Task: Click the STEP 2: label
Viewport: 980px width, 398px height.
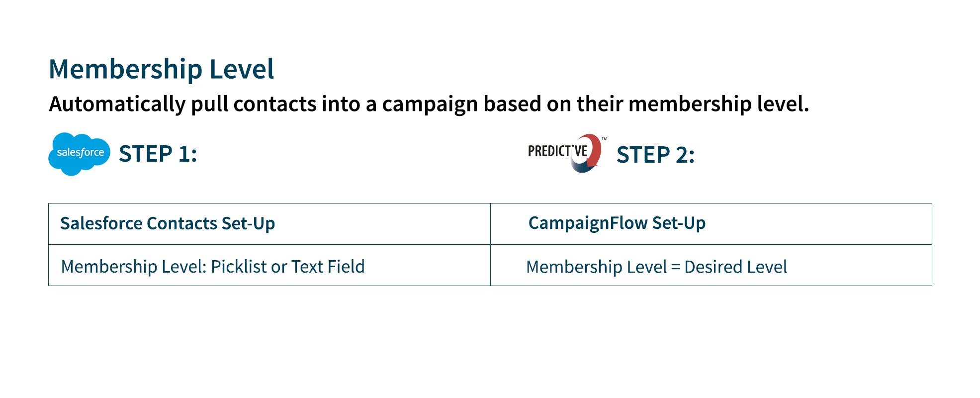Action: [x=655, y=155]
